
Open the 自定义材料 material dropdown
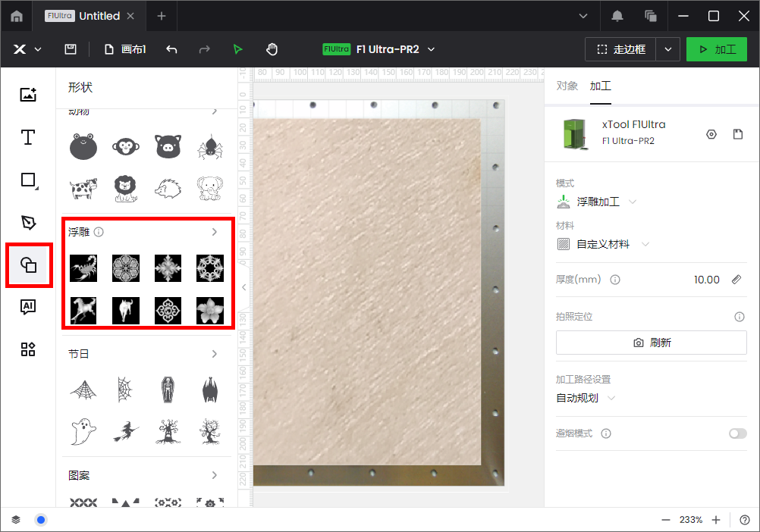click(x=603, y=244)
